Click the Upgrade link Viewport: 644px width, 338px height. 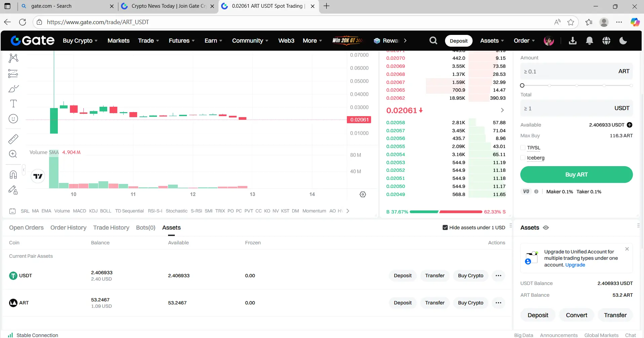(575, 265)
